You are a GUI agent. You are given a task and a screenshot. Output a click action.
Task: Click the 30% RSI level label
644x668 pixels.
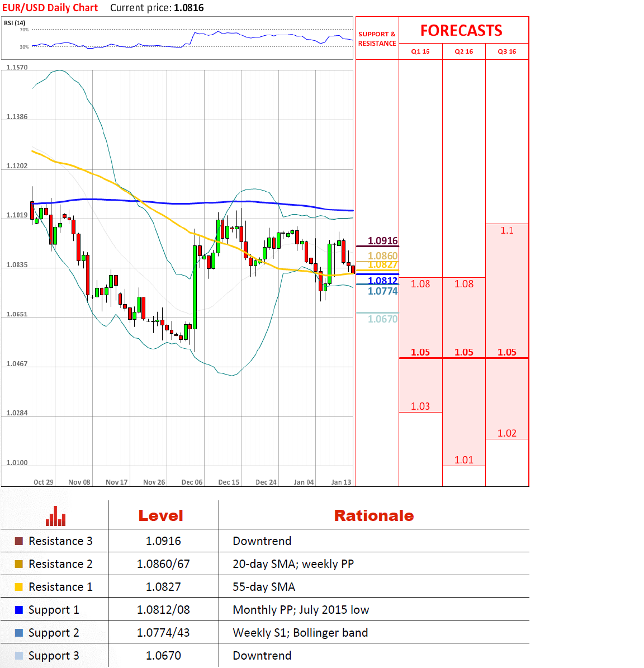pyautogui.click(x=24, y=48)
